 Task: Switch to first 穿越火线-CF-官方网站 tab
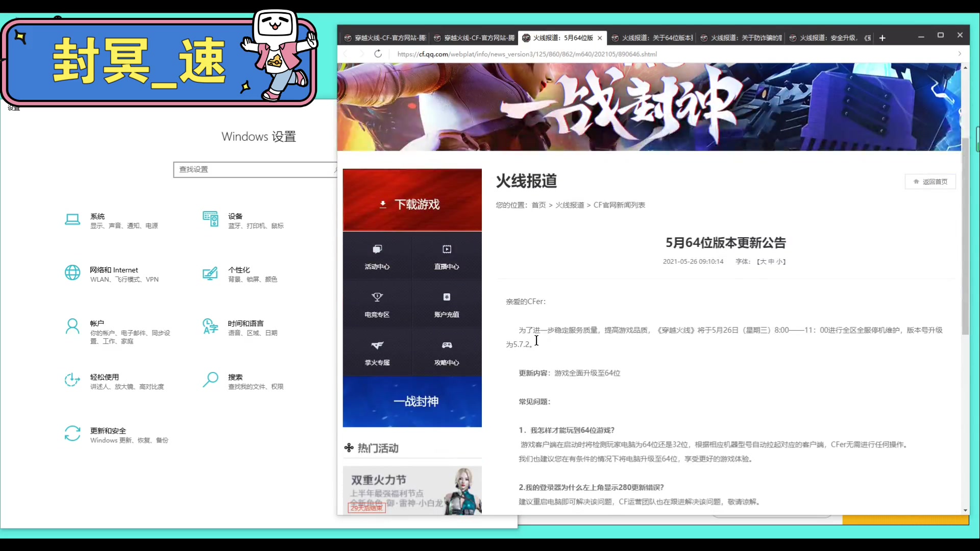(x=385, y=38)
